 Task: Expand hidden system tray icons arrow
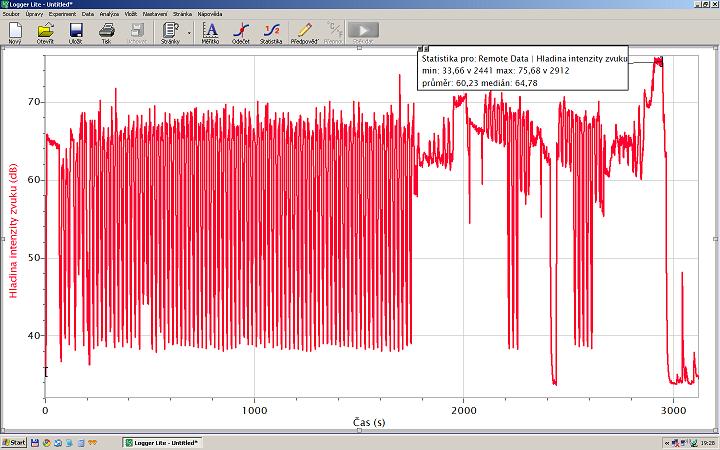coord(667,443)
